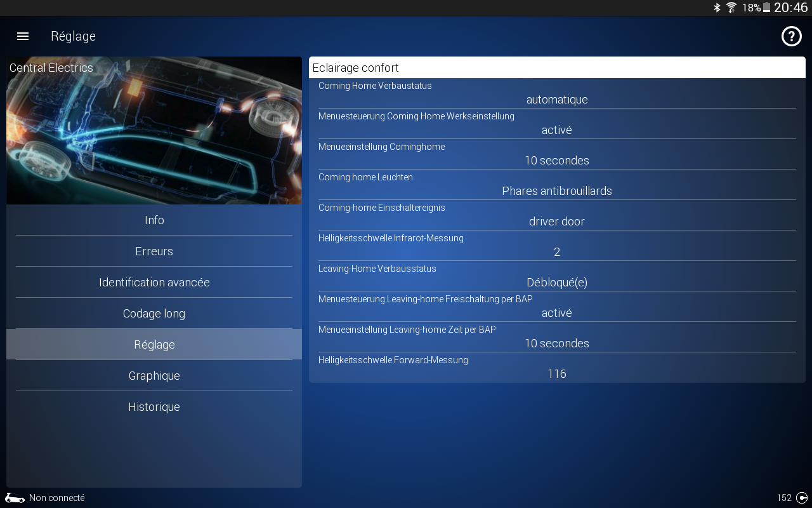Viewport: 812px width, 508px height.
Task: Tap the 20:46 clock
Action: point(790,8)
